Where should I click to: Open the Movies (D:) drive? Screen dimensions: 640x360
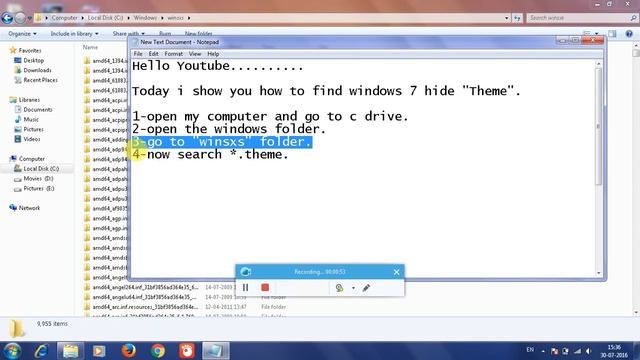[38, 179]
